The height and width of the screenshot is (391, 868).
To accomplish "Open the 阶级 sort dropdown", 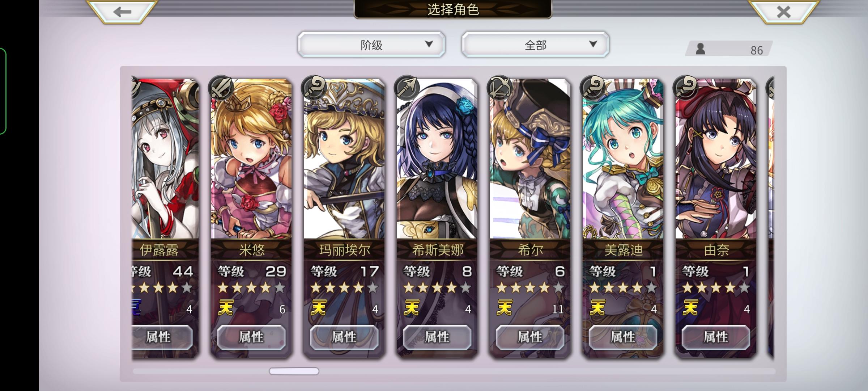I will [371, 45].
